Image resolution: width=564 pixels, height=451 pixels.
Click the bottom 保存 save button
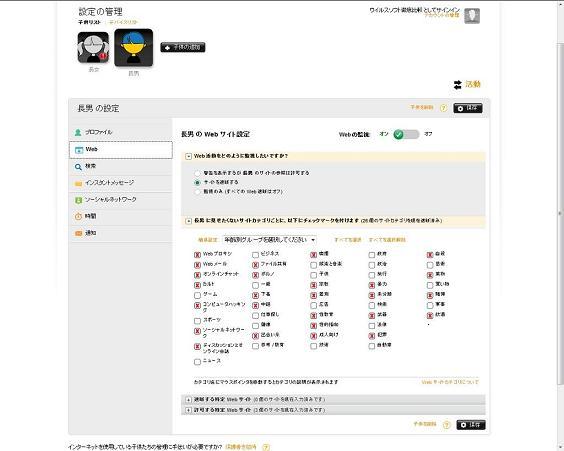click(x=471, y=425)
